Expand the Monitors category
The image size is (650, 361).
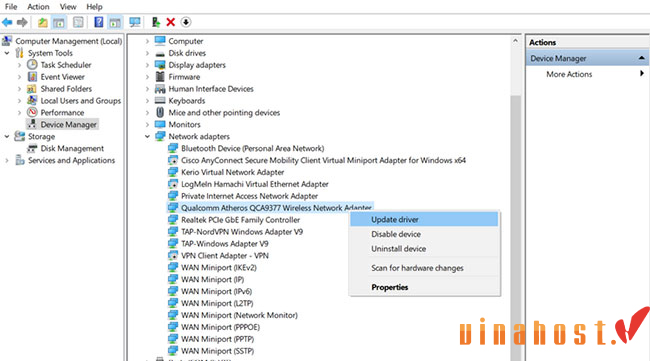point(147,124)
